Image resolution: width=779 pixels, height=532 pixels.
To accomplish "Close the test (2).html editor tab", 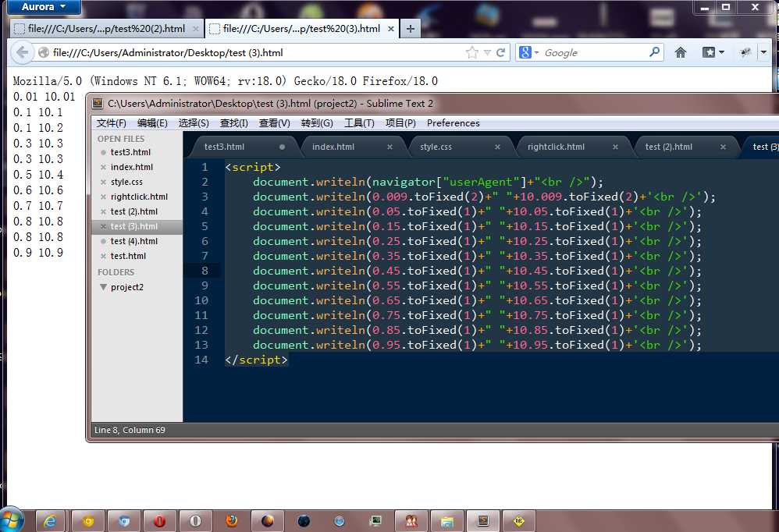I will 723,147.
